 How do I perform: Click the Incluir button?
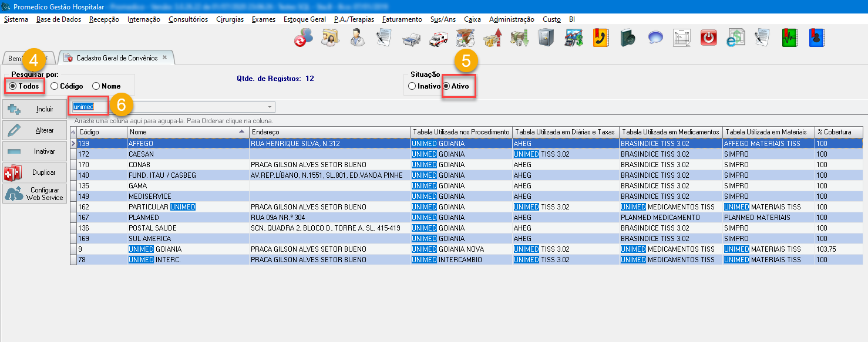34,109
